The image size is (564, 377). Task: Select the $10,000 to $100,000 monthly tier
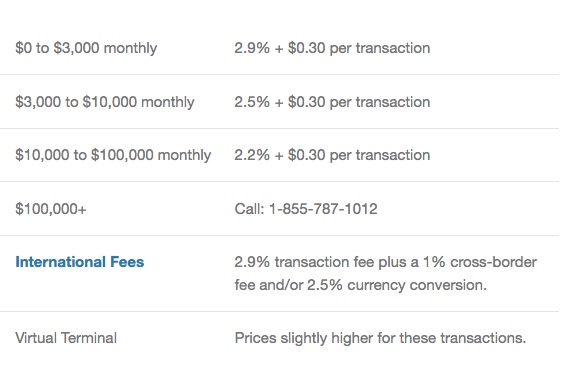[113, 155]
